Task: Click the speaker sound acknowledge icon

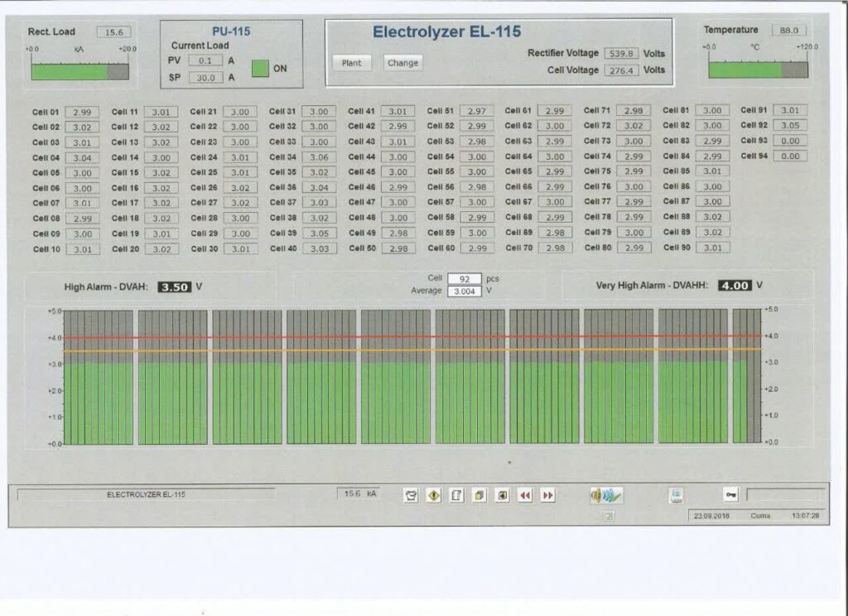Action: 605,495
